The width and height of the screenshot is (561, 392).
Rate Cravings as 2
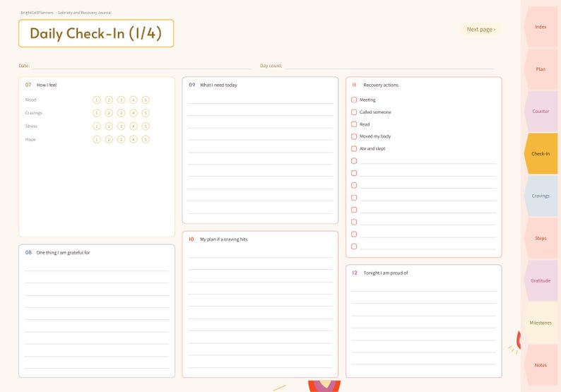pyautogui.click(x=109, y=113)
